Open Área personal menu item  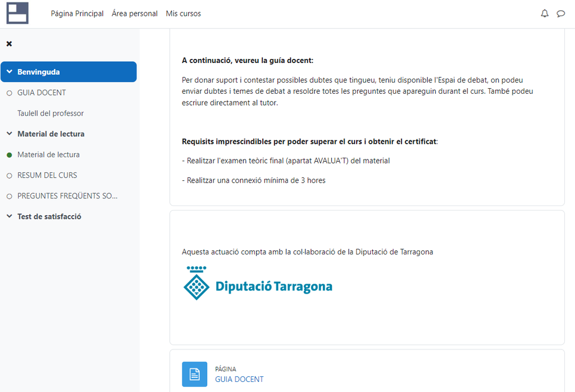[x=135, y=13]
